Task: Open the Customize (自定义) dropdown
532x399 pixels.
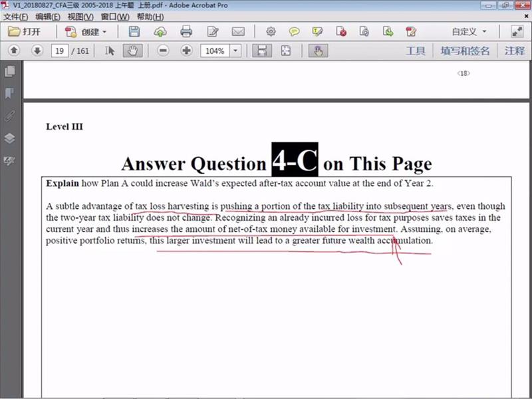Action: click(x=469, y=32)
